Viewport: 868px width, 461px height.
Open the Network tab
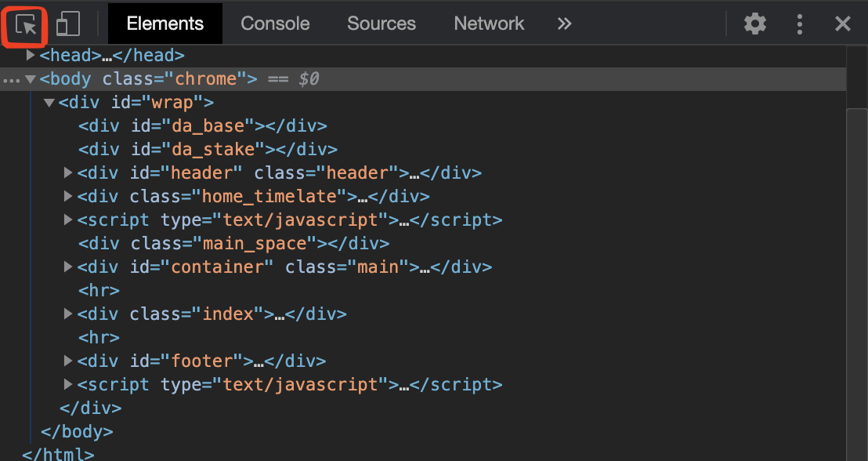point(489,24)
